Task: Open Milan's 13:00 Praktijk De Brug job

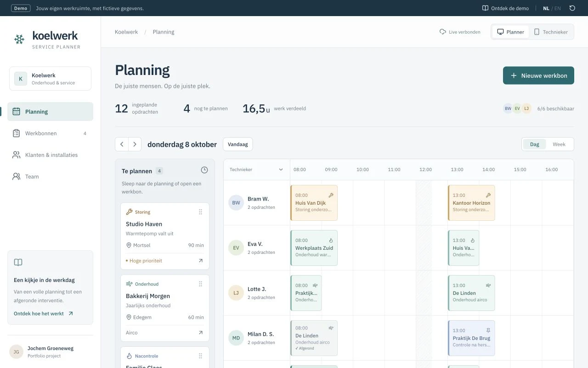Action: [x=471, y=338]
